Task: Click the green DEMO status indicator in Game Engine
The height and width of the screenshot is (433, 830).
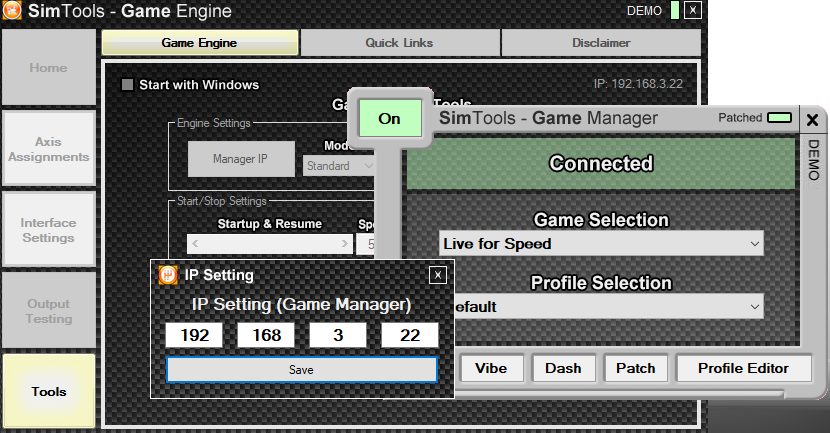Action: (674, 10)
